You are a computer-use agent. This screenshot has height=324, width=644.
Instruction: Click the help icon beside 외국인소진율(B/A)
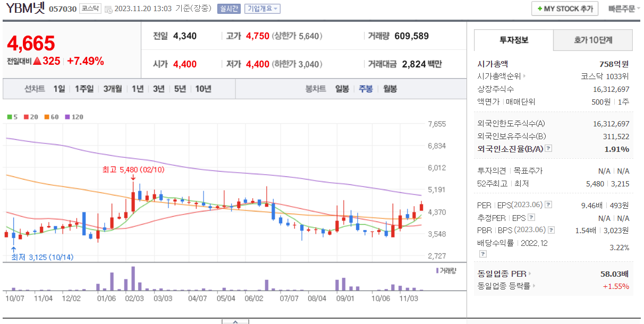[x=548, y=149]
